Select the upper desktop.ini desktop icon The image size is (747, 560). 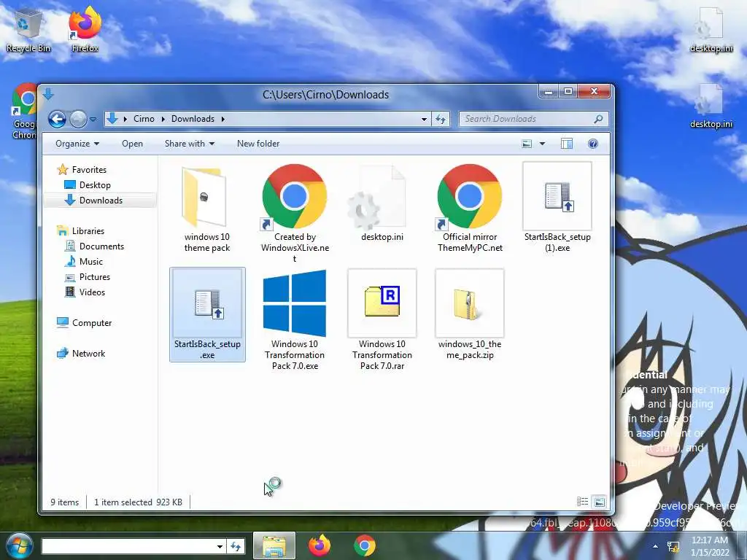coord(711,31)
